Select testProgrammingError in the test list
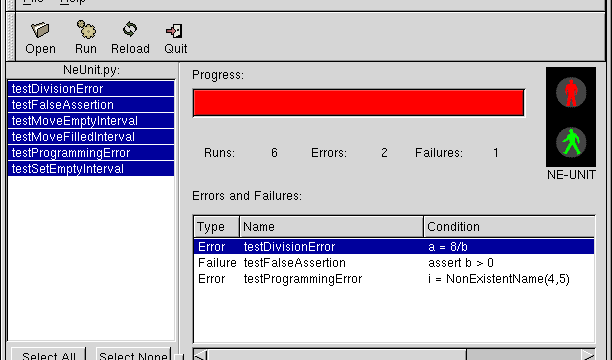The image size is (612, 360). coord(91,153)
